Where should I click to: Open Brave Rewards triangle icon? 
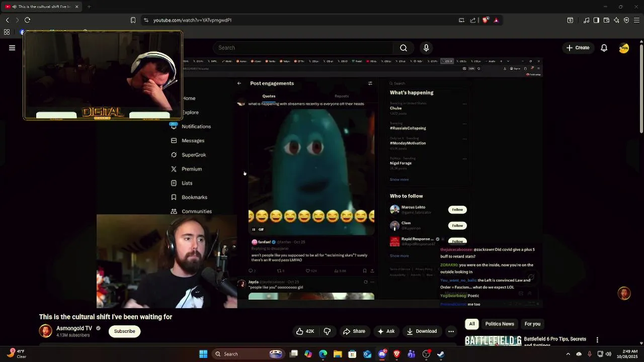pyautogui.click(x=496, y=20)
